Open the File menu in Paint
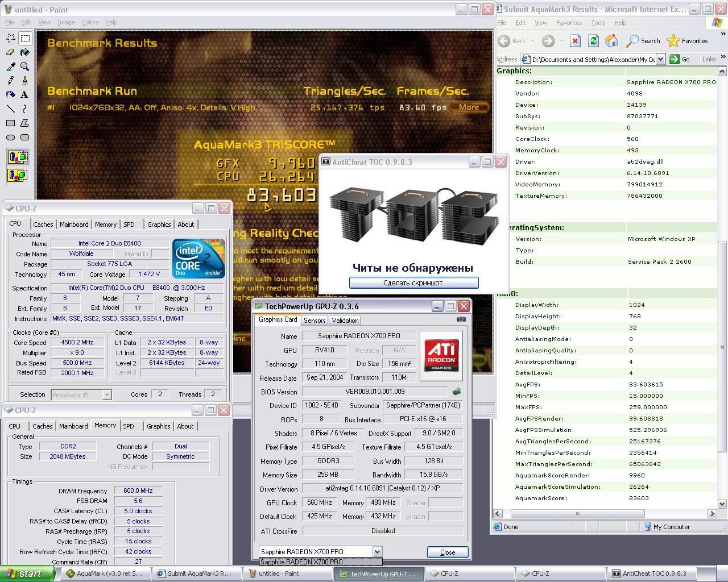The image size is (728, 582). 9,22
